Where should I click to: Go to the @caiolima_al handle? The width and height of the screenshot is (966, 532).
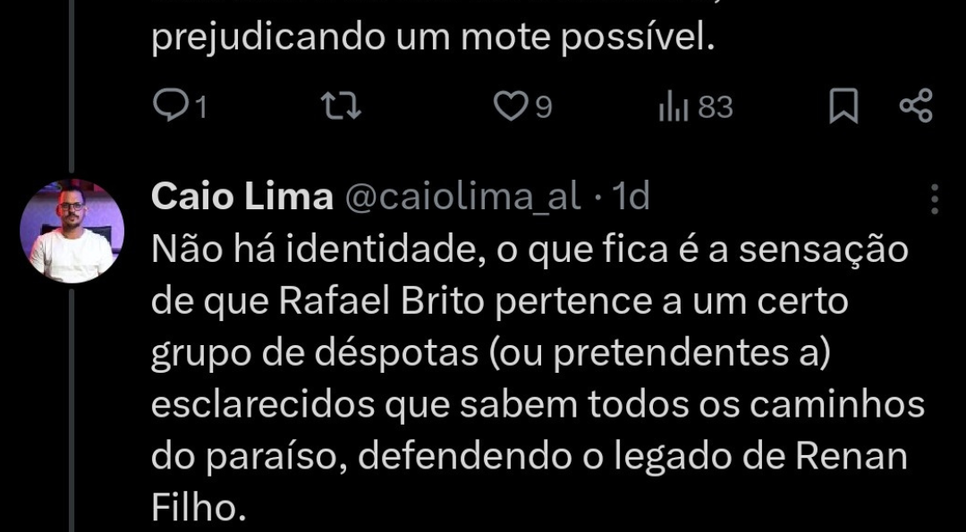(462, 198)
